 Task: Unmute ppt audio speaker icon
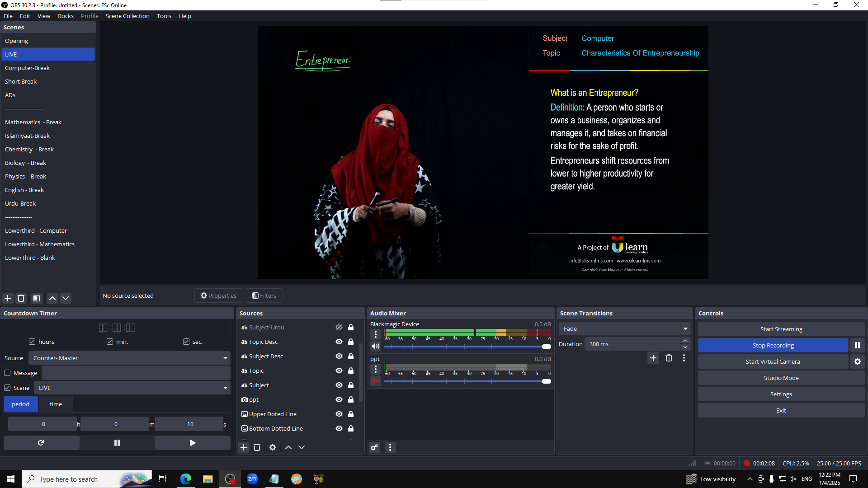point(376,381)
